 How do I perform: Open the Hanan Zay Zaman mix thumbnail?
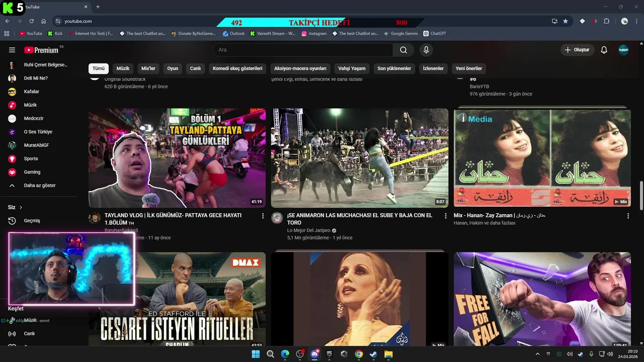coord(542,158)
